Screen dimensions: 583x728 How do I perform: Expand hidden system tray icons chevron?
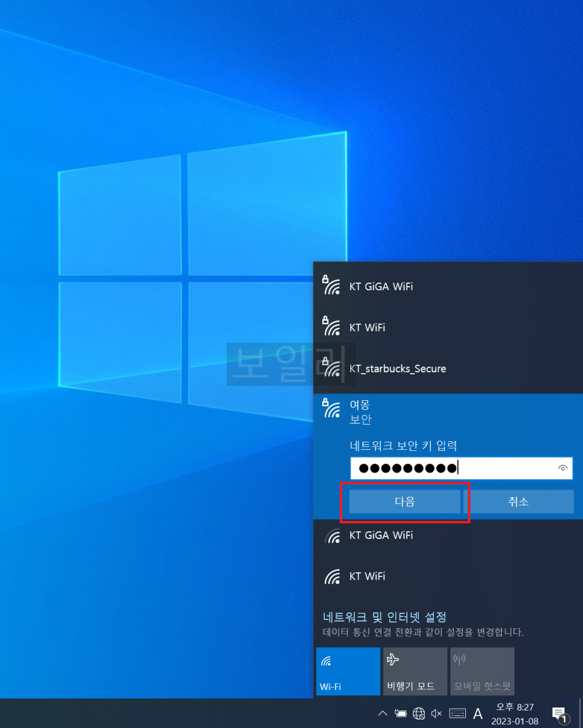[382, 714]
